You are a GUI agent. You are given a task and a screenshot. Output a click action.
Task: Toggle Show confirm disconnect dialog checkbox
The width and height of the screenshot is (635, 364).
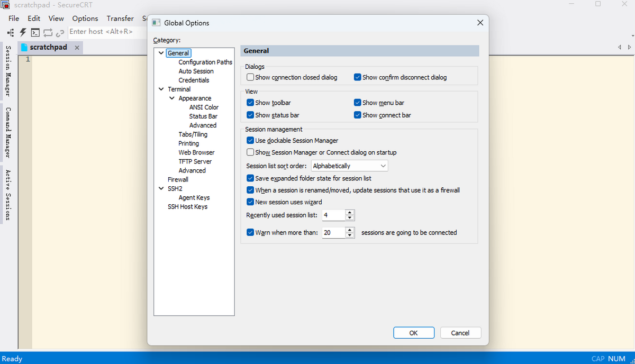(x=358, y=77)
